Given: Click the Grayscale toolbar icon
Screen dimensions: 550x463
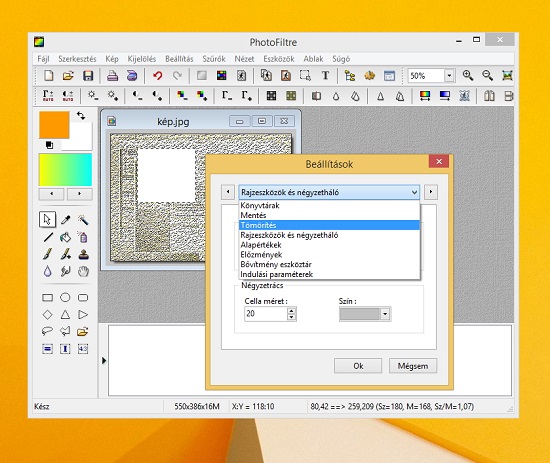Looking at the screenshot, I should 202,75.
